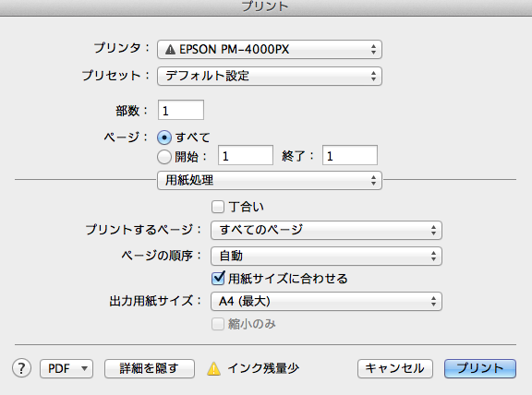This screenshot has width=532, height=395.
Task: Click the blue プリント button
Action: [x=480, y=368]
